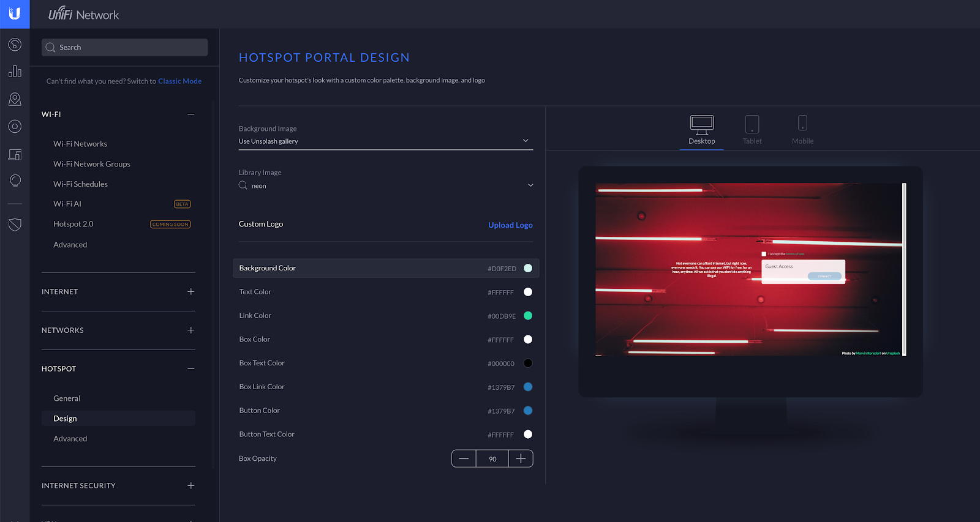Screen dimensions: 980x522
Task: Click the Guest Access box in preview
Action: coord(803,271)
